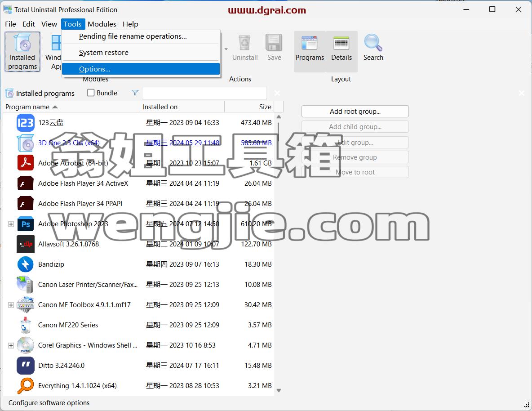Enable the Bundle checkbox
532x411 pixels.
pyautogui.click(x=91, y=93)
